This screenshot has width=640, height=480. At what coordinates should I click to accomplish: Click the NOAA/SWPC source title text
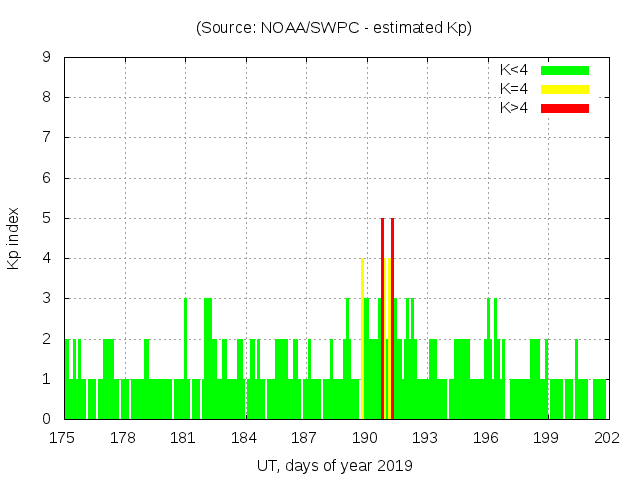pos(334,28)
